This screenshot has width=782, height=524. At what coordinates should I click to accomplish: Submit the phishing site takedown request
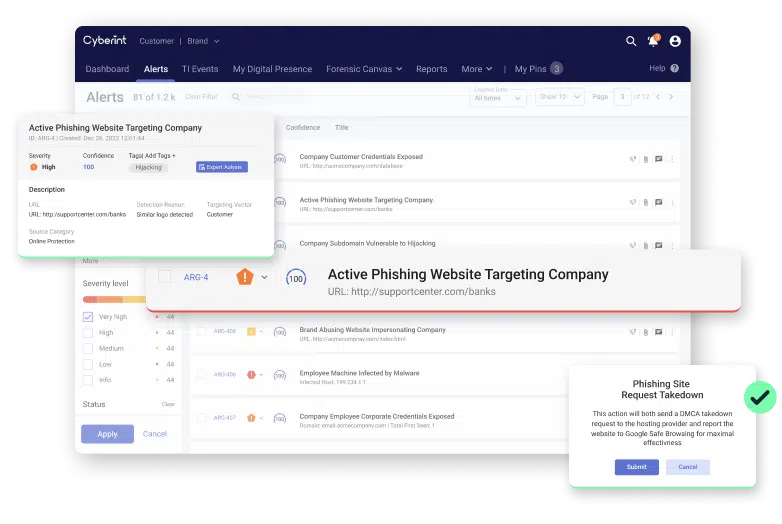point(636,467)
